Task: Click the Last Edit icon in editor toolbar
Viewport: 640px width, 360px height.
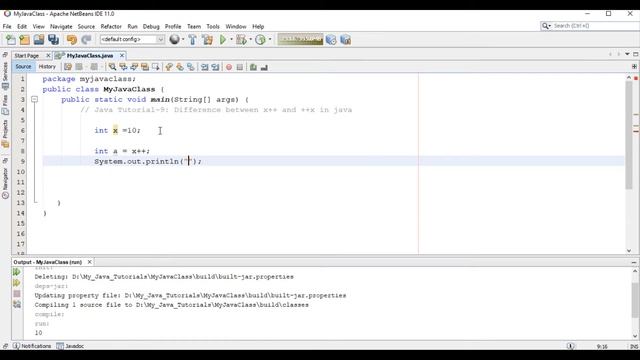Action: tap(68, 67)
